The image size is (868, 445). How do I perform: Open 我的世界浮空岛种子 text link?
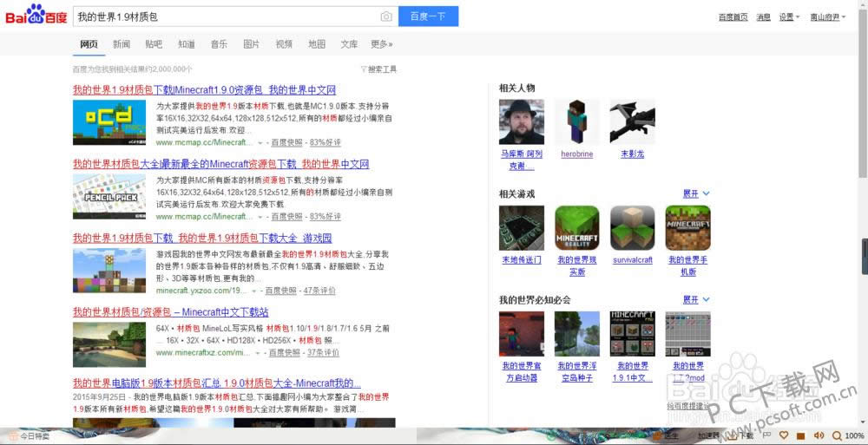(x=577, y=372)
